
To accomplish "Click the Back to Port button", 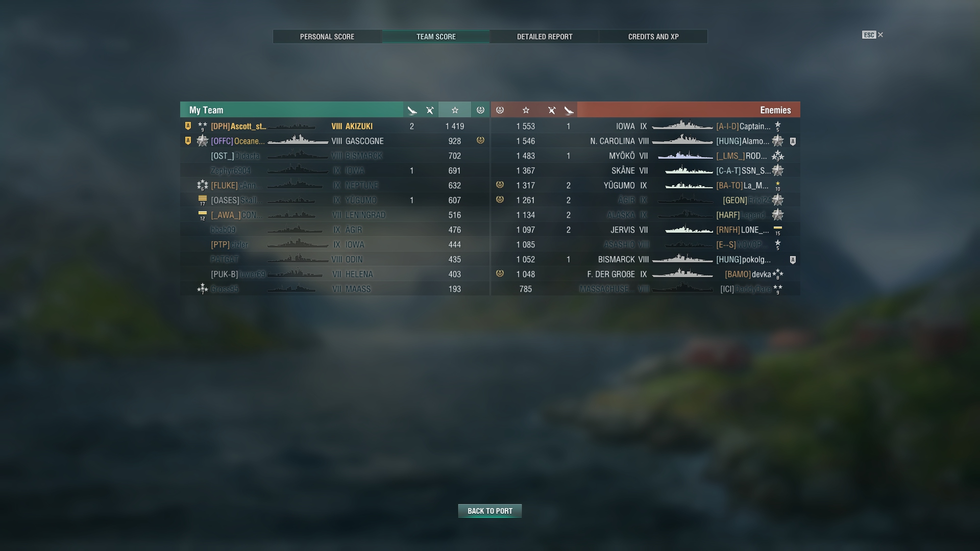I will point(490,511).
